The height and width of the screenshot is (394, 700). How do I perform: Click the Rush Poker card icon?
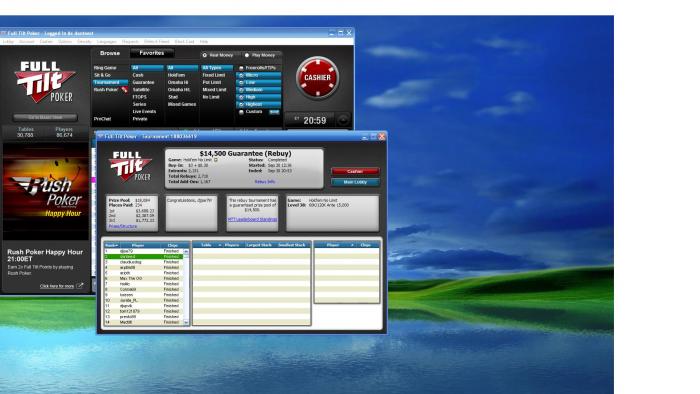pyautogui.click(x=125, y=90)
